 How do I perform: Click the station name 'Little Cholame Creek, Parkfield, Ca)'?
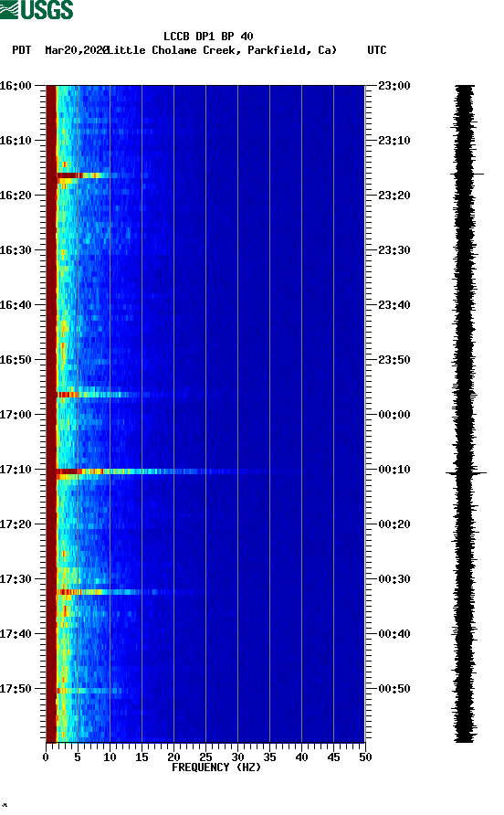[x=222, y=50]
